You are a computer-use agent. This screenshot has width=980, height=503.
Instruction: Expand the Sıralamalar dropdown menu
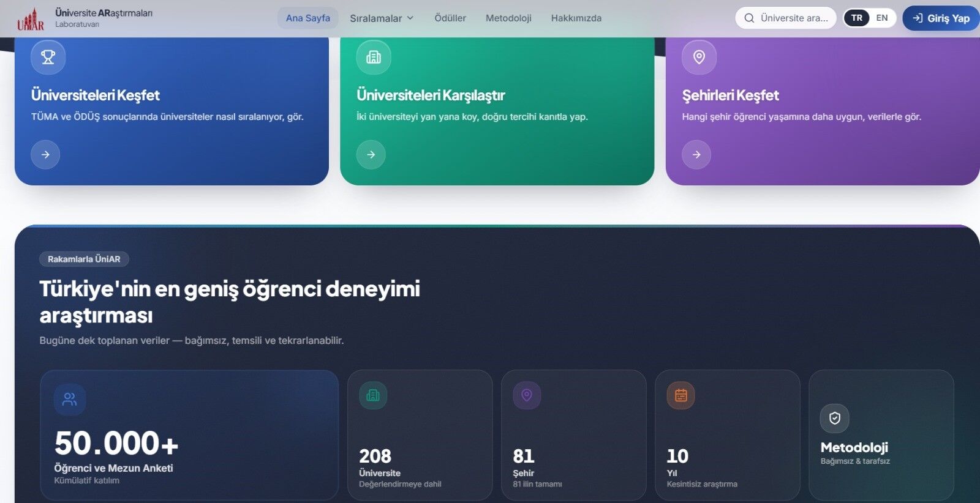pos(382,18)
